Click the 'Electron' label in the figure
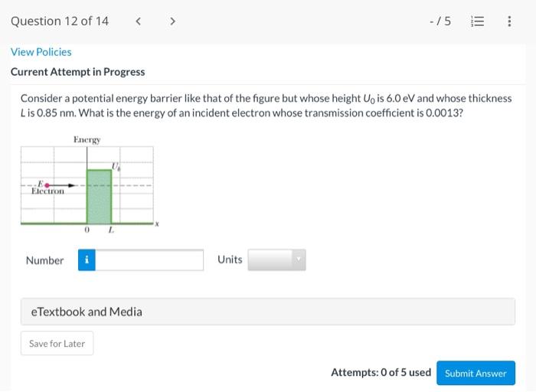536x392 pixels. (47, 191)
